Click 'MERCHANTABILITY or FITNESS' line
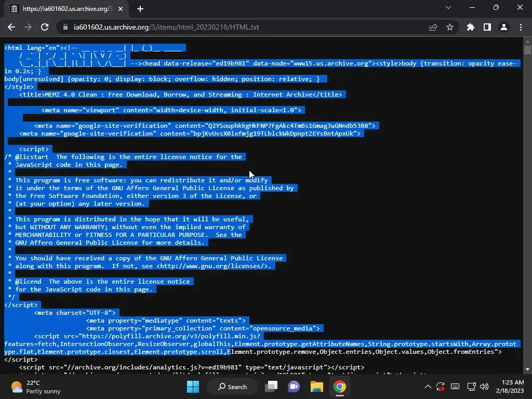Viewport: 532px width, 399px height. (x=125, y=235)
